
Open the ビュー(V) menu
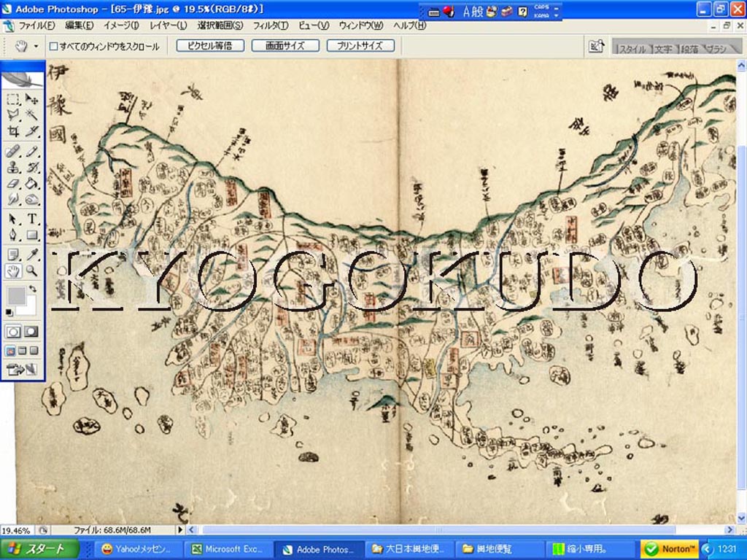[x=314, y=26]
